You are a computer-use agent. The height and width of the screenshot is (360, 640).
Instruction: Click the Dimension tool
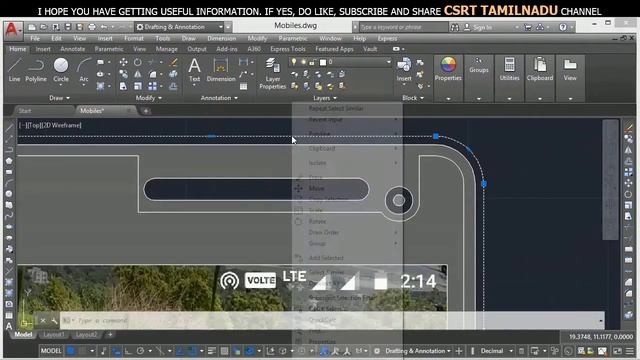(221, 69)
